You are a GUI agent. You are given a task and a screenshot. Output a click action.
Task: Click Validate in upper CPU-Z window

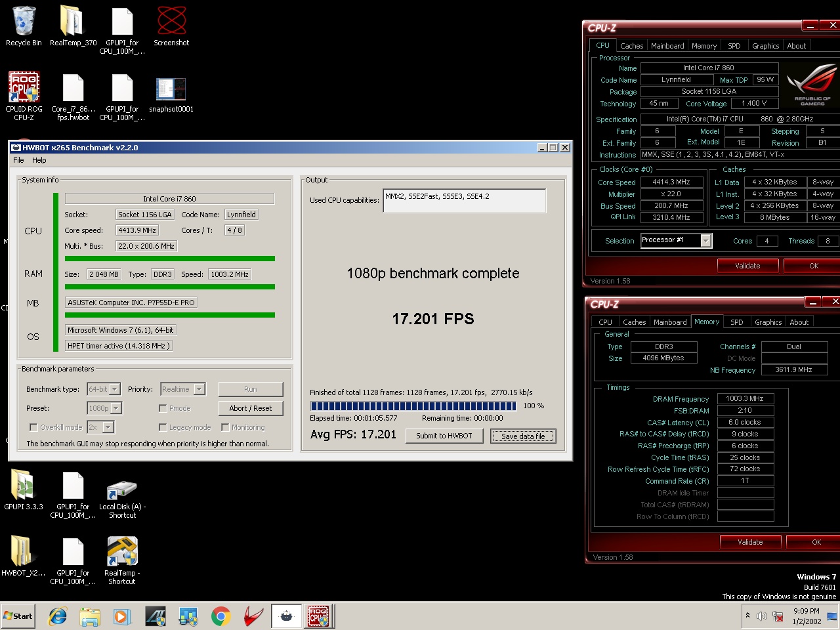[x=747, y=266]
